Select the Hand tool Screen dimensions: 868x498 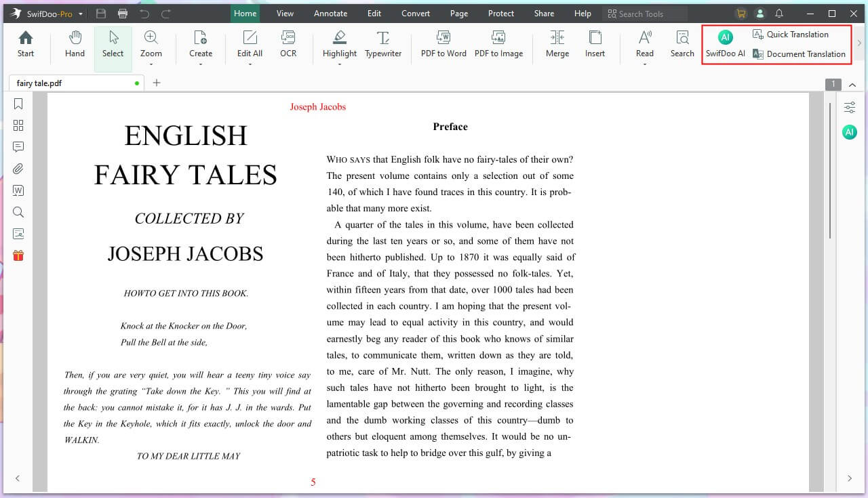click(75, 44)
